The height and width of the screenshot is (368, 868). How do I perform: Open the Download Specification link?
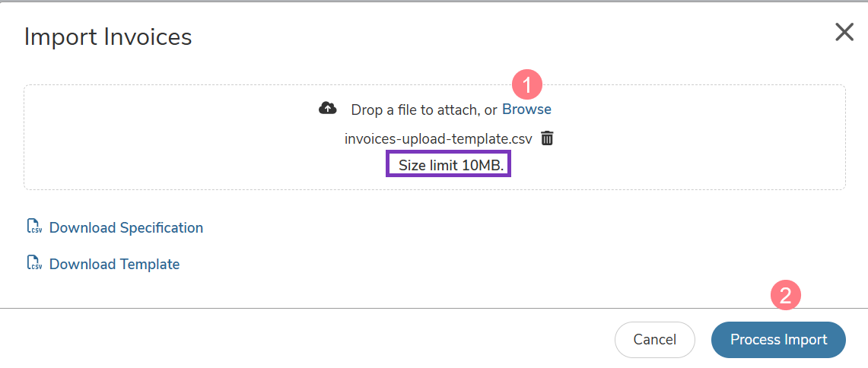(x=126, y=227)
